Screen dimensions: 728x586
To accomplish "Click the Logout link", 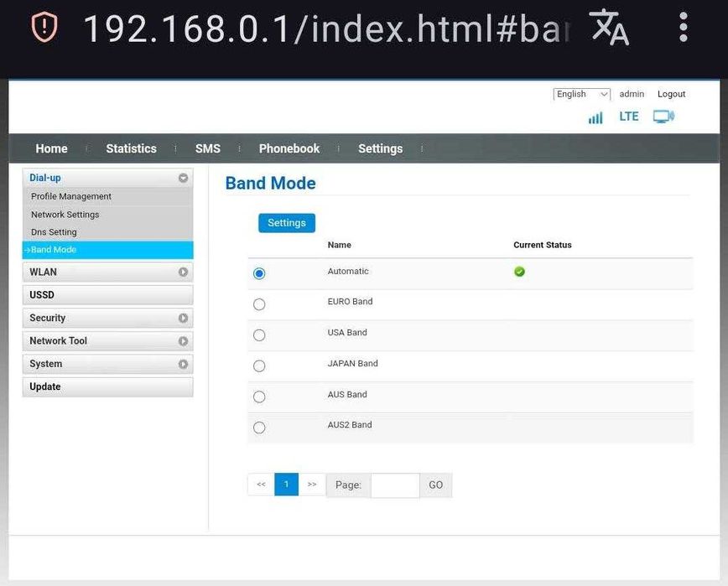I will 671,94.
